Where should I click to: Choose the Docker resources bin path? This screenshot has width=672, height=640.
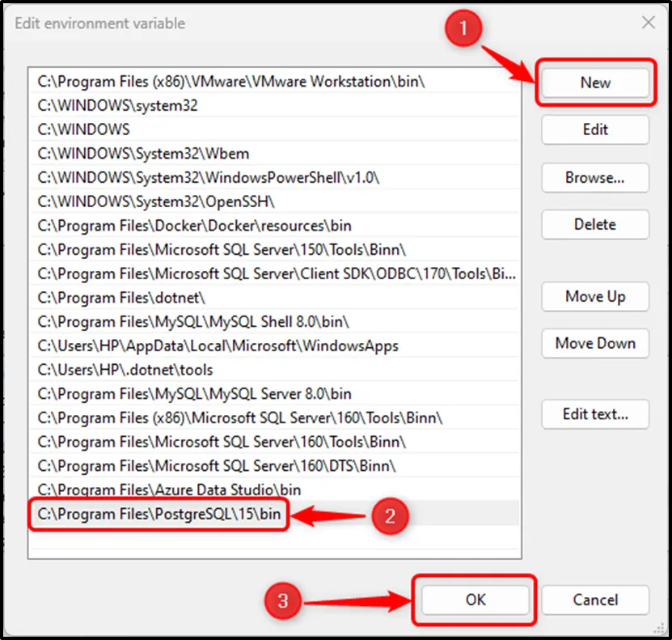pos(194,226)
